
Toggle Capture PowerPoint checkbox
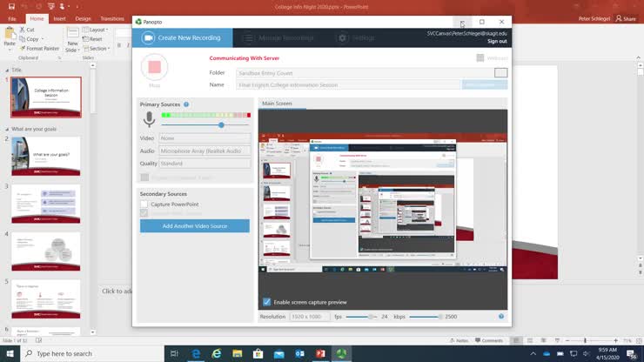pyautogui.click(x=144, y=204)
